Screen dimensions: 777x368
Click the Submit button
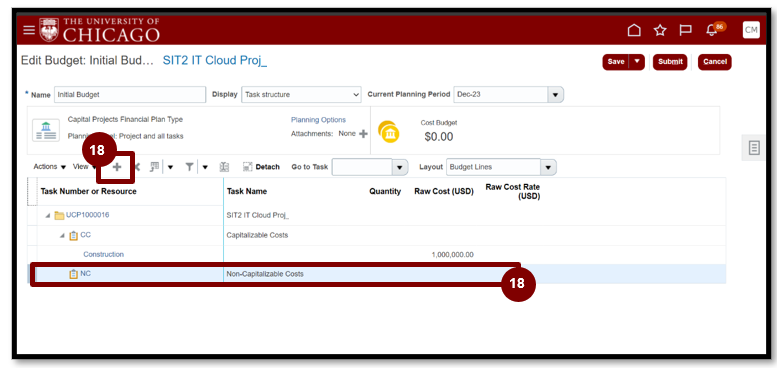670,62
